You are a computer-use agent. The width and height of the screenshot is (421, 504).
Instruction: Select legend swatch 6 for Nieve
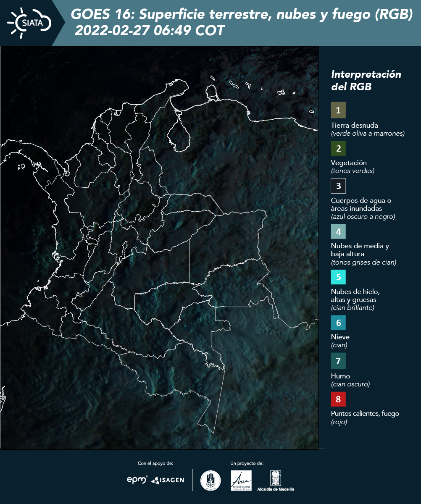338,323
